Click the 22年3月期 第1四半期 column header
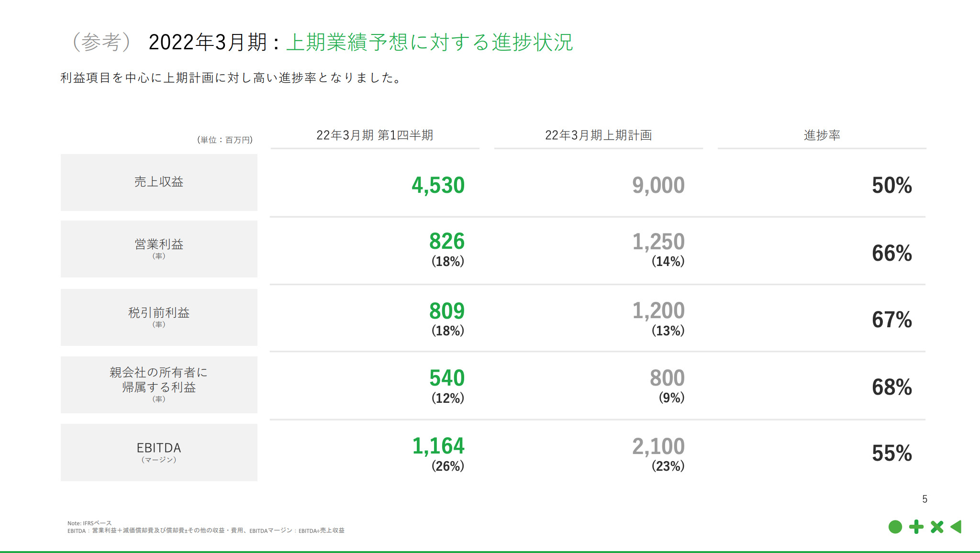Viewport: 980px width, 553px height. tap(375, 135)
